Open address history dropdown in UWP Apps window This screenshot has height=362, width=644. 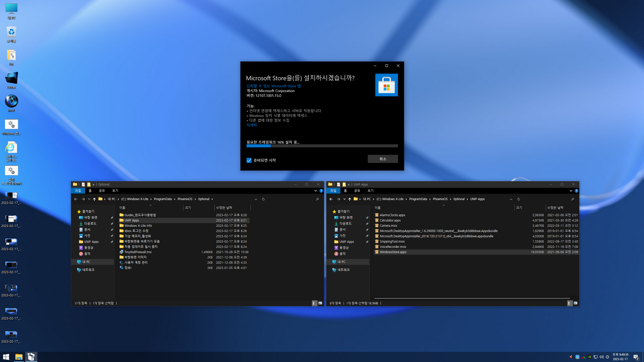pyautogui.click(x=511, y=199)
